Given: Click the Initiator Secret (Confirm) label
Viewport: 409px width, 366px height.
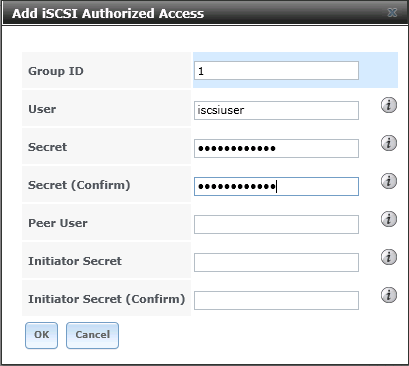Looking at the screenshot, I should [x=107, y=299].
